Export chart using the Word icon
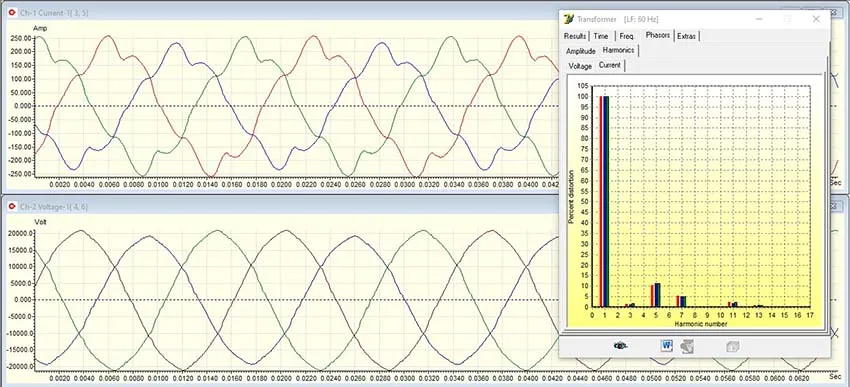This screenshot has height=387, width=850. [667, 345]
